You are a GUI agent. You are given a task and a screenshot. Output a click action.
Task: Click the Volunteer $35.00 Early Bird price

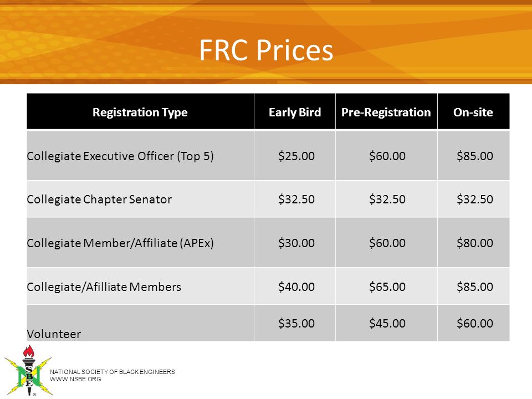(296, 323)
